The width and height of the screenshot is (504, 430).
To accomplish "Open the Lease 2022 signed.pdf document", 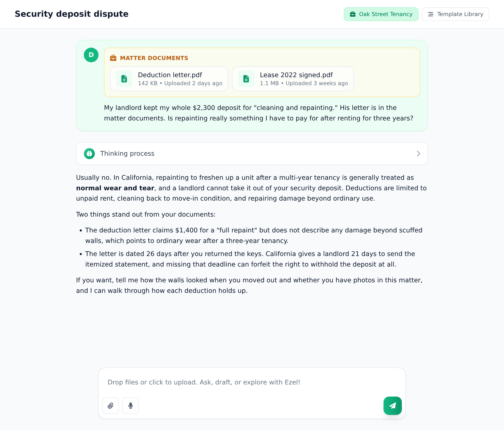I will pyautogui.click(x=293, y=79).
